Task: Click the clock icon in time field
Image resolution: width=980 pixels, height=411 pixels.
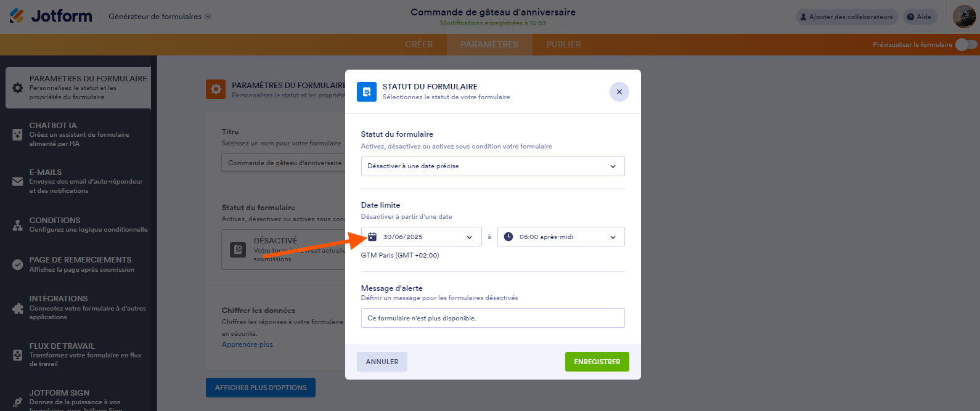Action: pos(508,237)
